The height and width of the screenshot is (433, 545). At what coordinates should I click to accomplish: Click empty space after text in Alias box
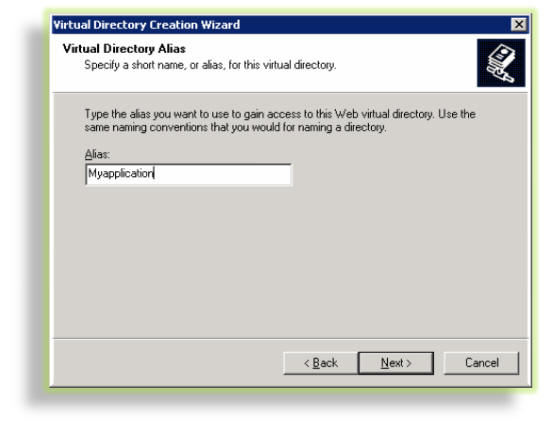pyautogui.click(x=222, y=174)
